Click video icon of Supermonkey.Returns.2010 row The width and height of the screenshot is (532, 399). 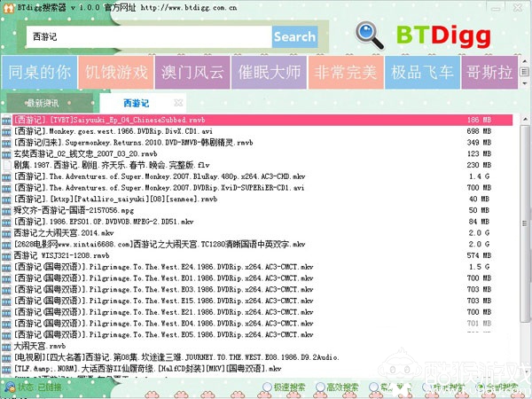[6, 143]
